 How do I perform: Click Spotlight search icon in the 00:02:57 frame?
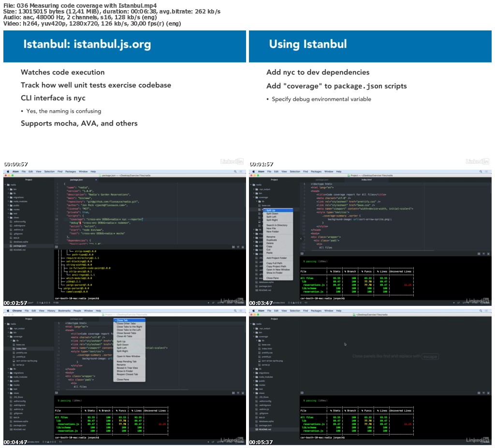pyautogui.click(x=235, y=172)
